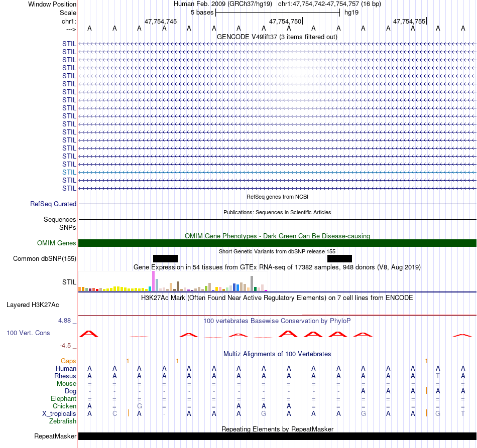Viewport: 477px width, 448px height.
Task: Open the 'RefSeq Curated' track label
Action: 53,204
